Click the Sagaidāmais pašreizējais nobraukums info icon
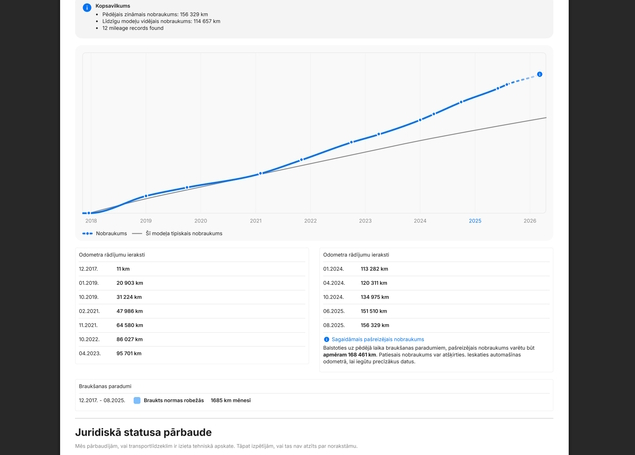The width and height of the screenshot is (635, 455). (x=326, y=340)
